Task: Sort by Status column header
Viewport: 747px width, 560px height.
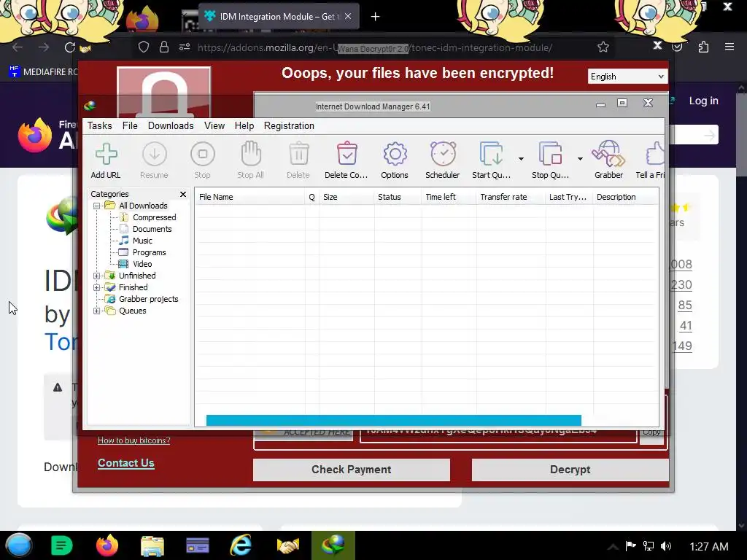Action: tap(398, 197)
